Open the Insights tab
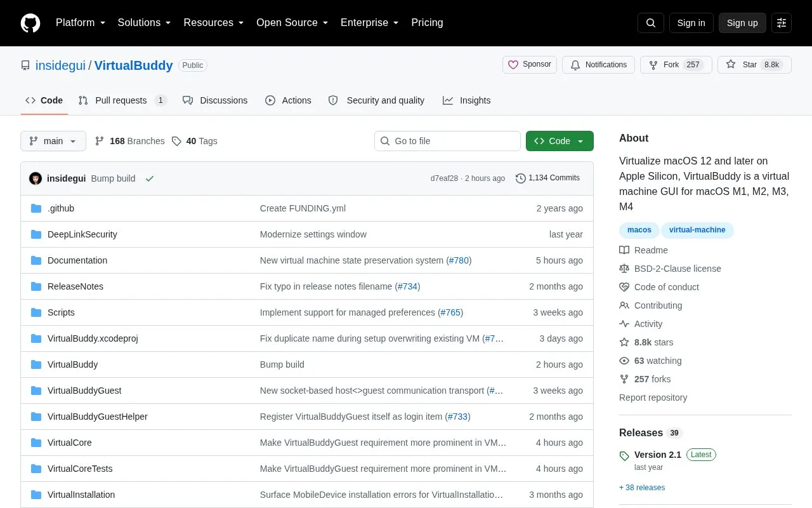Image resolution: width=812 pixels, height=508 pixels. click(x=467, y=100)
